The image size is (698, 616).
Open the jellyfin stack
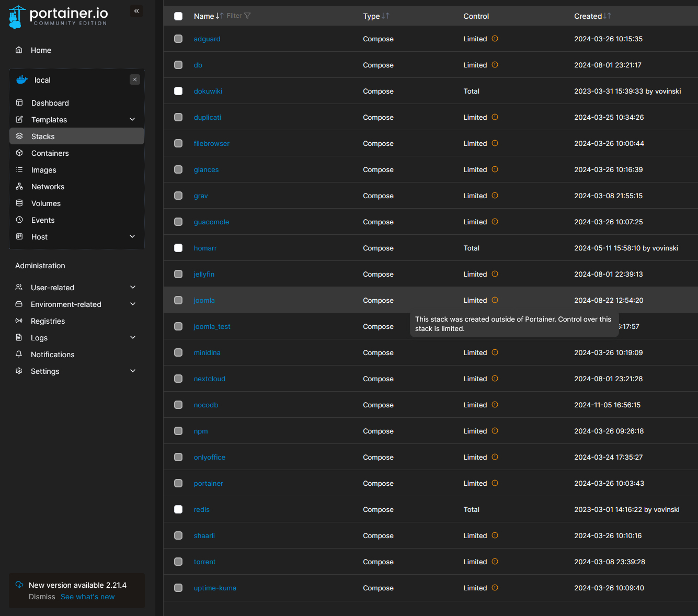(204, 274)
